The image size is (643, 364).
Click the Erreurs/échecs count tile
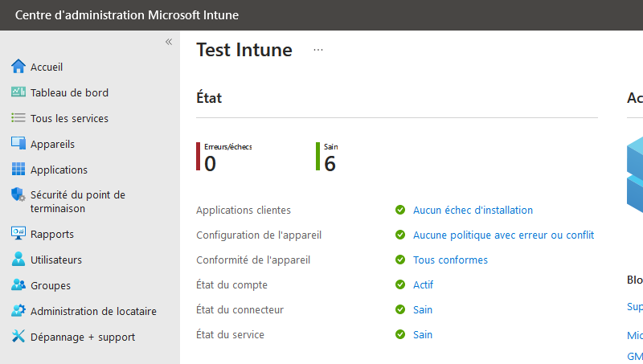click(224, 157)
